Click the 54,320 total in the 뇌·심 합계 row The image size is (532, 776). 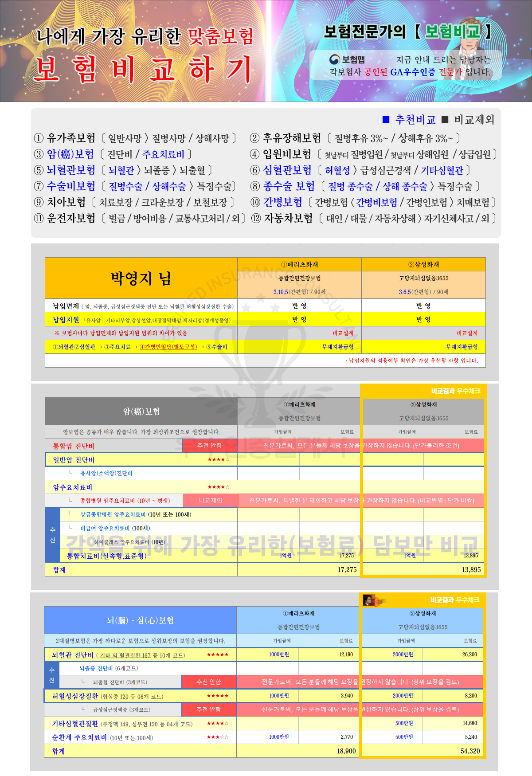[x=470, y=751]
